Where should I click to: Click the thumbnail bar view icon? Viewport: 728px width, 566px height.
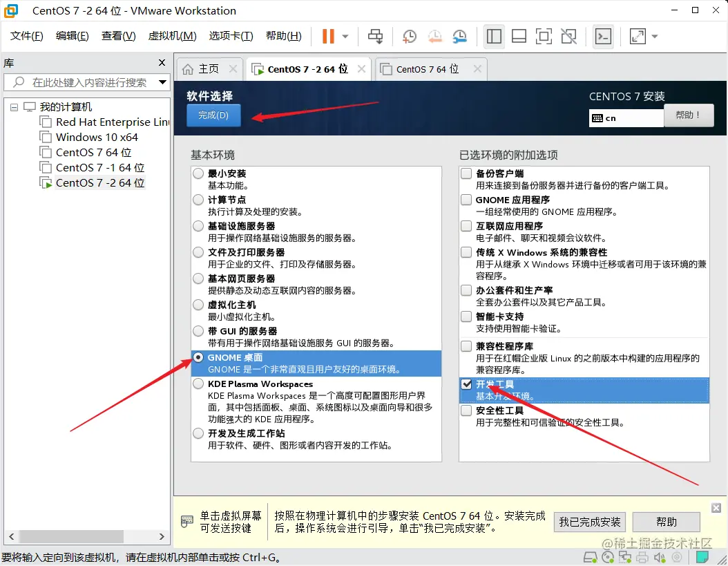(x=519, y=36)
